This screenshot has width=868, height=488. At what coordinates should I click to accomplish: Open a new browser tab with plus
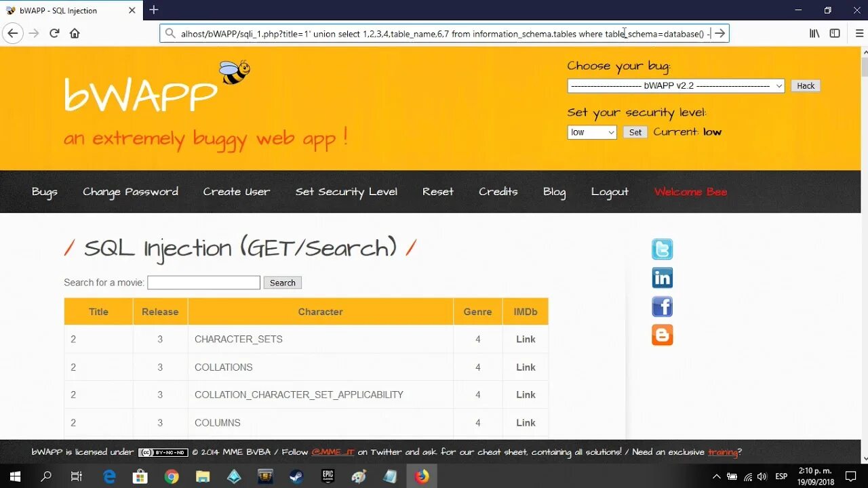click(154, 9)
